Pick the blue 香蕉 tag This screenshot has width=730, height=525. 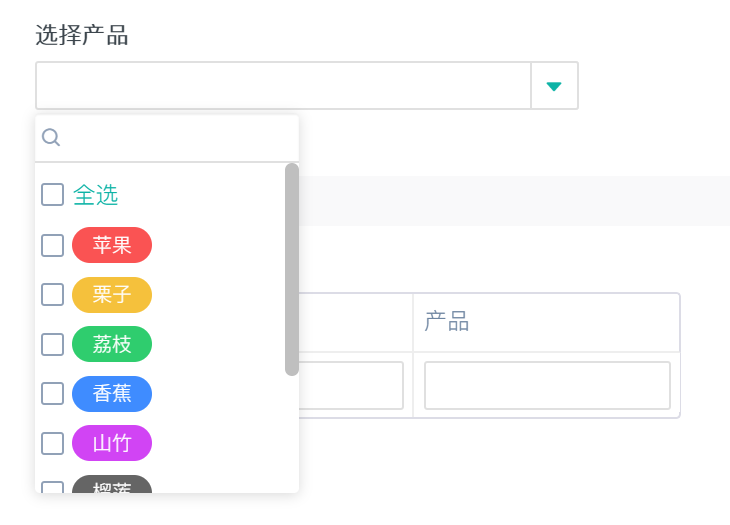(112, 393)
